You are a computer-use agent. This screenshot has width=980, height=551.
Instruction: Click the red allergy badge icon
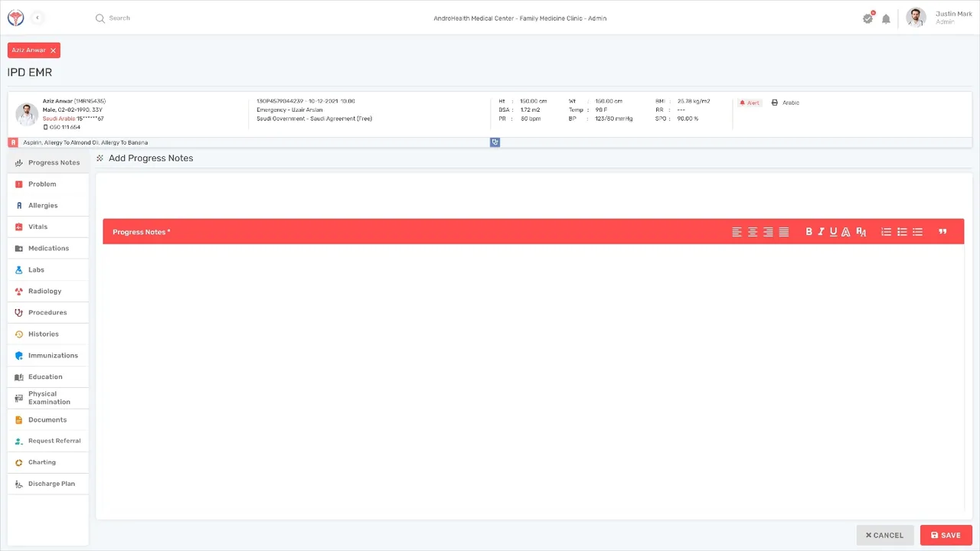tap(13, 142)
